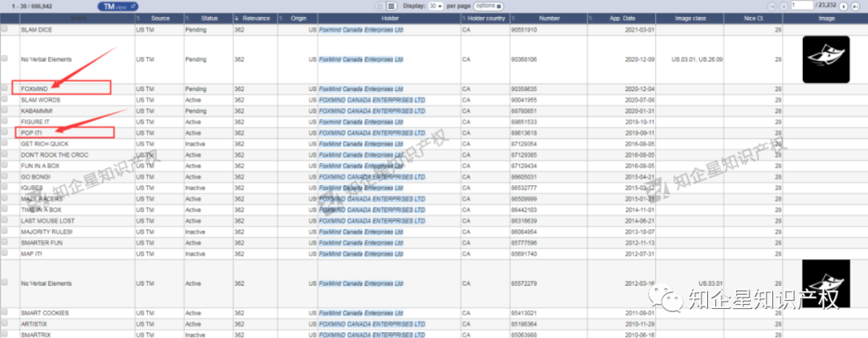Check the GET RICH QUICK row
The image size is (868, 338).
point(5,144)
